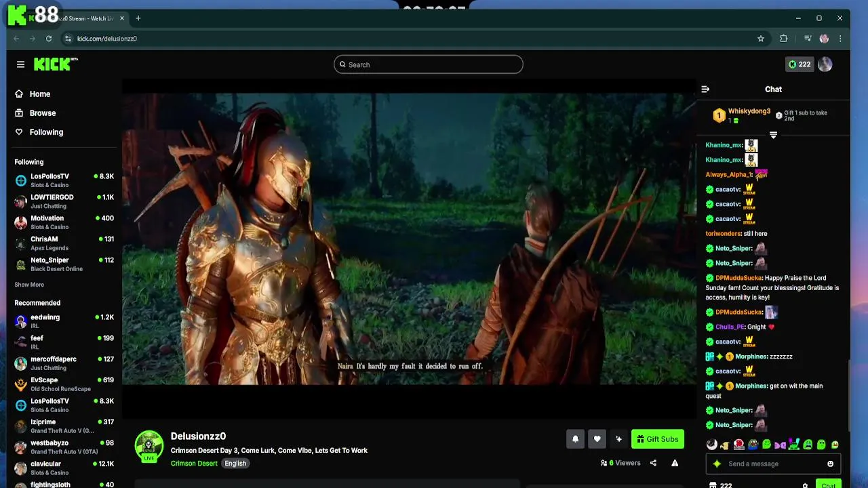Open a new browser tab
868x488 pixels.
click(x=138, y=18)
